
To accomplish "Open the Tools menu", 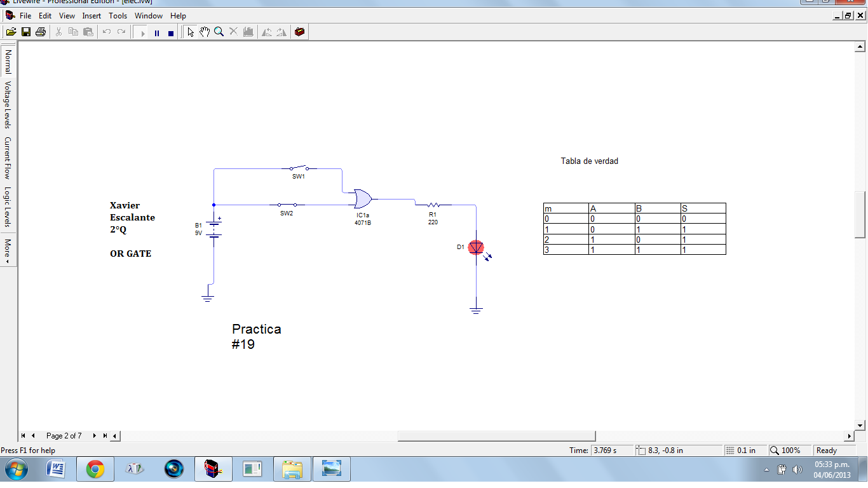I will 118,15.
